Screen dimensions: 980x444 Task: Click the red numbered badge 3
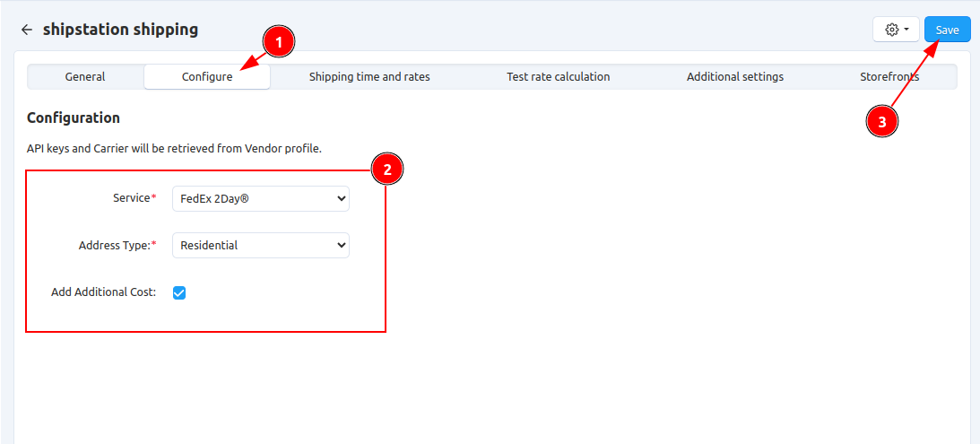point(882,123)
